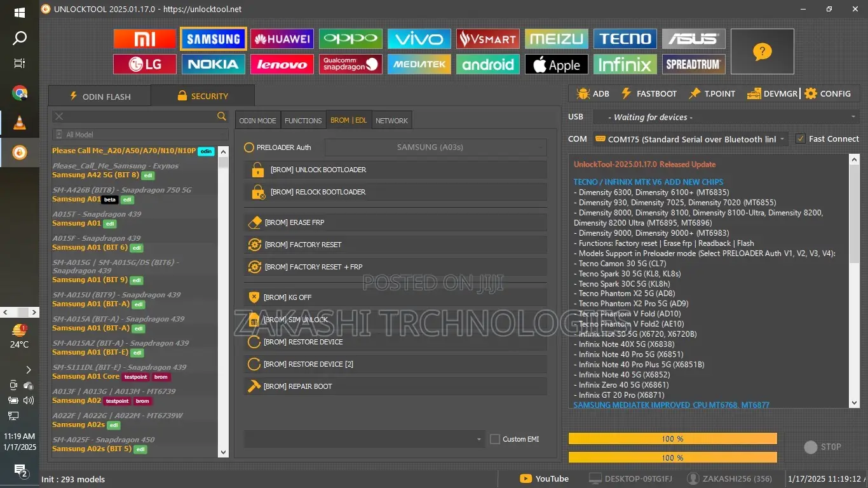Open the Lenovo brand tile
Viewport: 868px width, 488px height.
coord(282,64)
